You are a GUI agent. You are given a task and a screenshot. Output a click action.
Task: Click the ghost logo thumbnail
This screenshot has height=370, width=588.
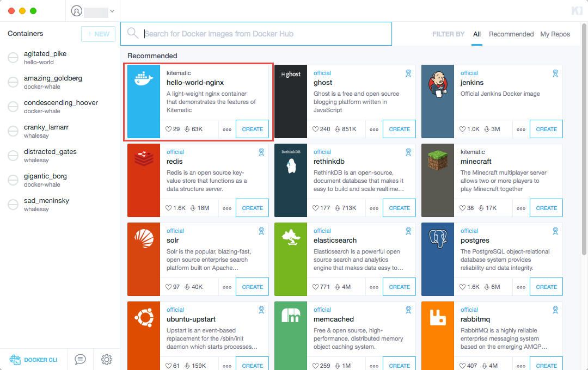click(291, 102)
